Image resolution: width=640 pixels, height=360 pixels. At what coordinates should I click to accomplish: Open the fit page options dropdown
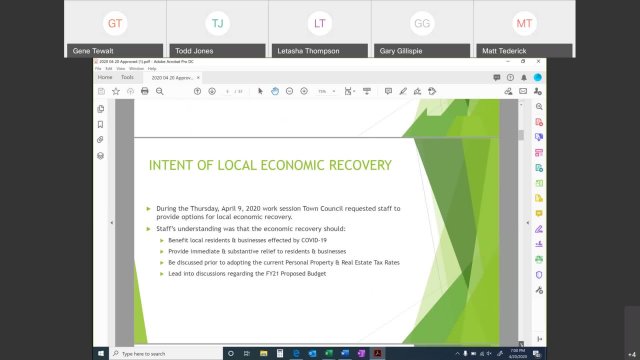(349, 91)
